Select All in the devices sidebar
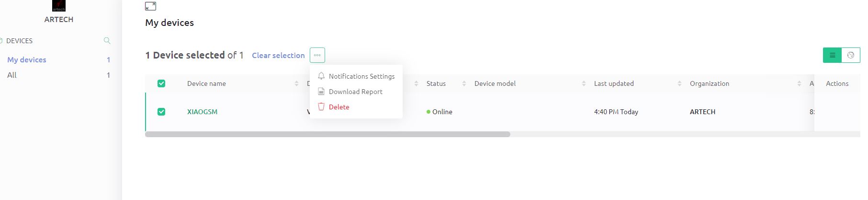868x200 pixels. pyautogui.click(x=12, y=75)
